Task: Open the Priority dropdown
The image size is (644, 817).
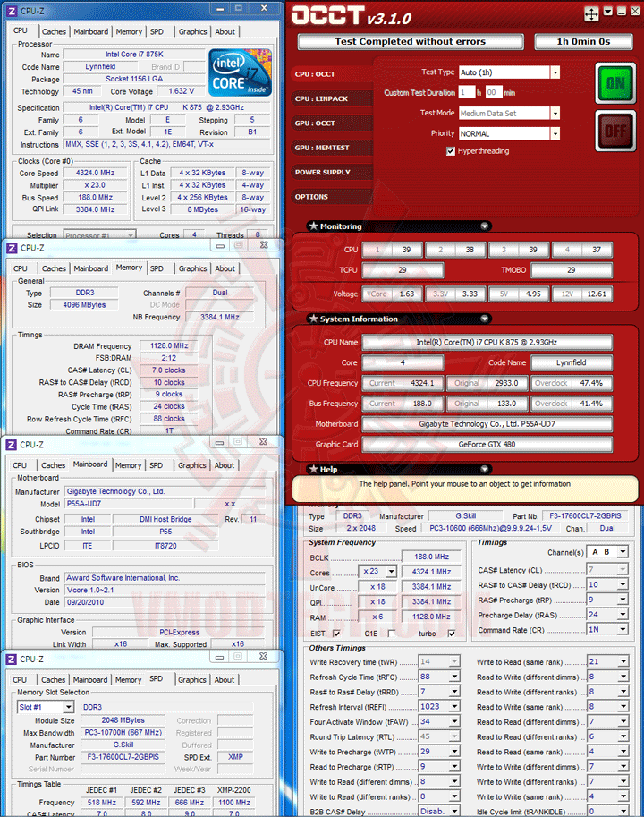Action: click(555, 134)
